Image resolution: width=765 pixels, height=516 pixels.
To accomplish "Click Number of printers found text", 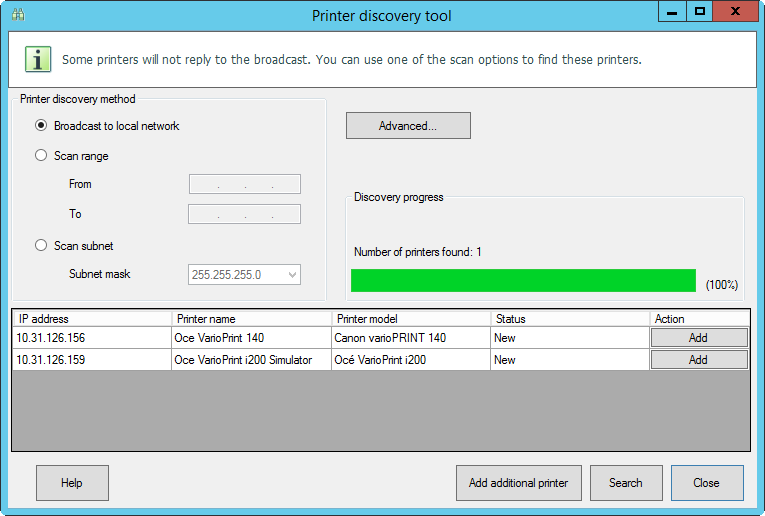I will (418, 252).
